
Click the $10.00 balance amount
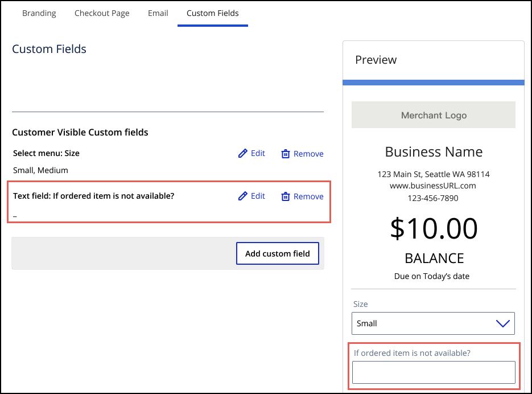(x=434, y=228)
